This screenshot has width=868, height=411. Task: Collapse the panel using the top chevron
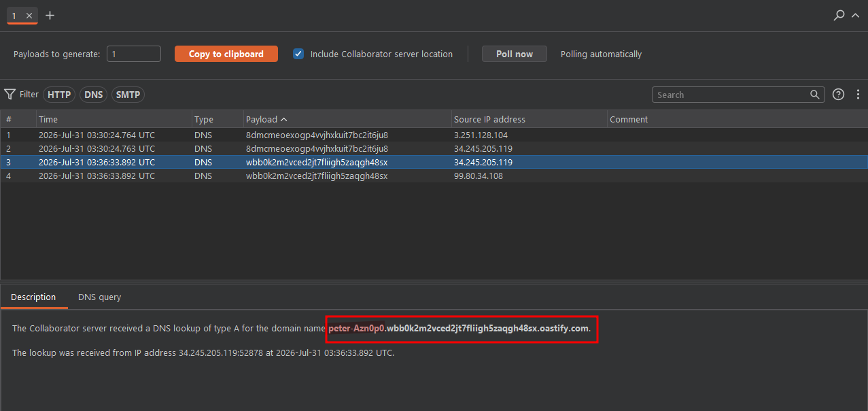(x=856, y=16)
